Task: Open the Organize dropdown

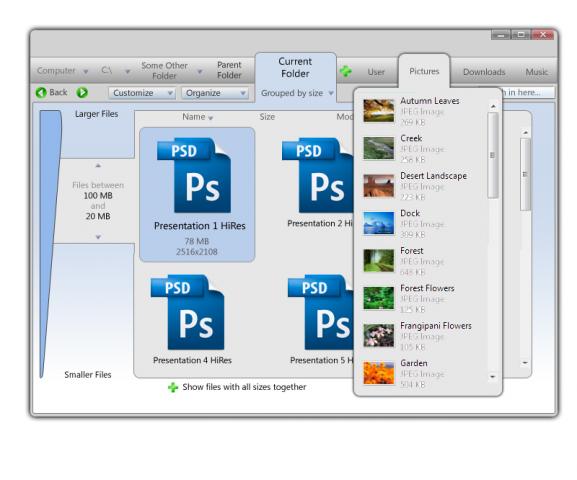Action: [215, 93]
